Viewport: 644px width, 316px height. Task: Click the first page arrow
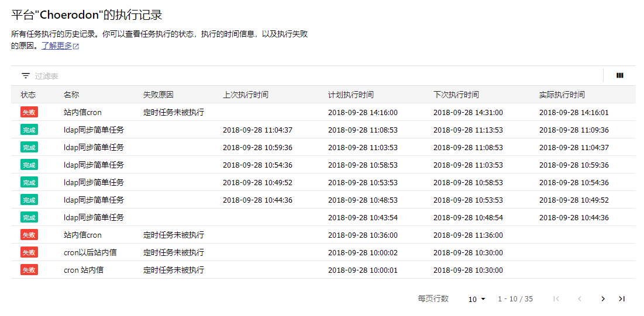point(556,298)
